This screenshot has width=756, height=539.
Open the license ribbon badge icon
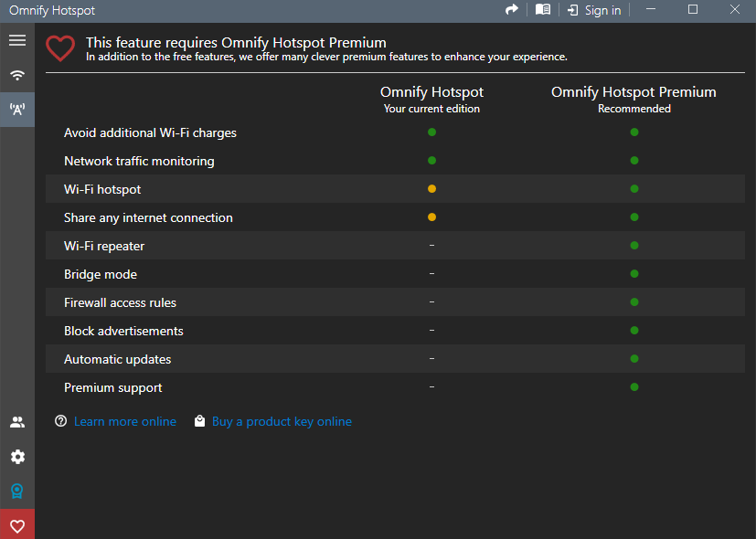tap(17, 491)
